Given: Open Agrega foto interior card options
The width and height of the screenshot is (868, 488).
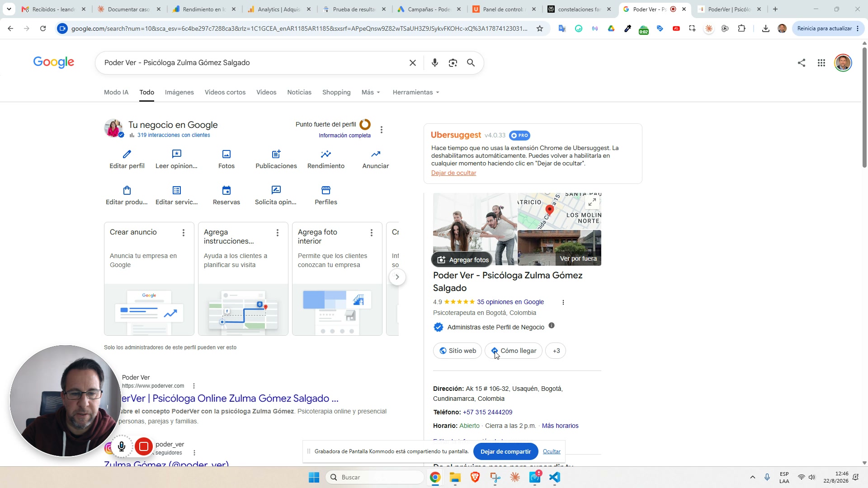Looking at the screenshot, I should coord(372,233).
